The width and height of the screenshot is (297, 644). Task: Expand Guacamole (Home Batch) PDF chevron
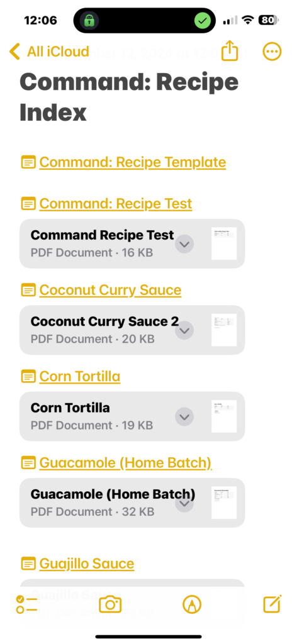[184, 503]
